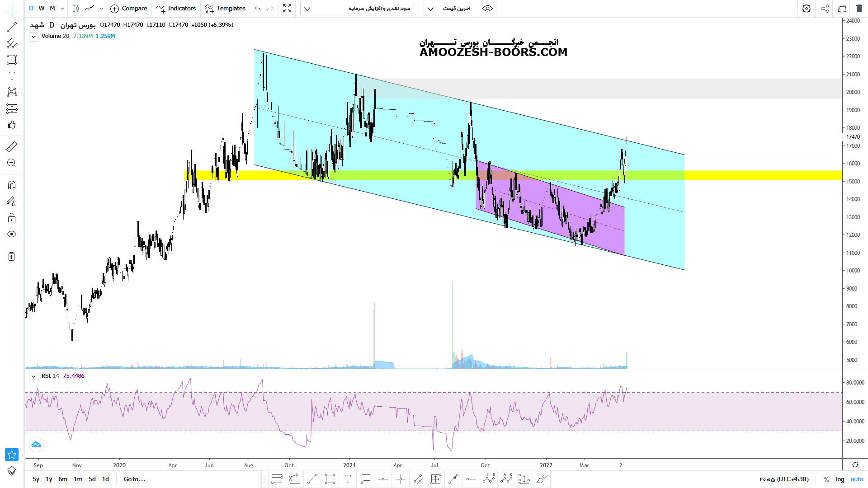Click the undo arrow
This screenshot has width=868, height=488.
pyautogui.click(x=257, y=9)
